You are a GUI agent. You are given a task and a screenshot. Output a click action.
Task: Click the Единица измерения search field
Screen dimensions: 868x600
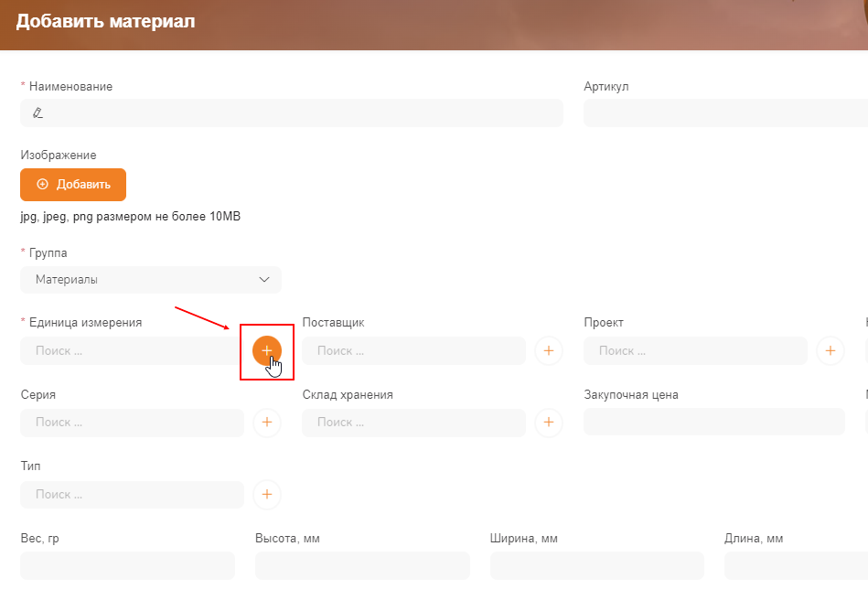[132, 350]
